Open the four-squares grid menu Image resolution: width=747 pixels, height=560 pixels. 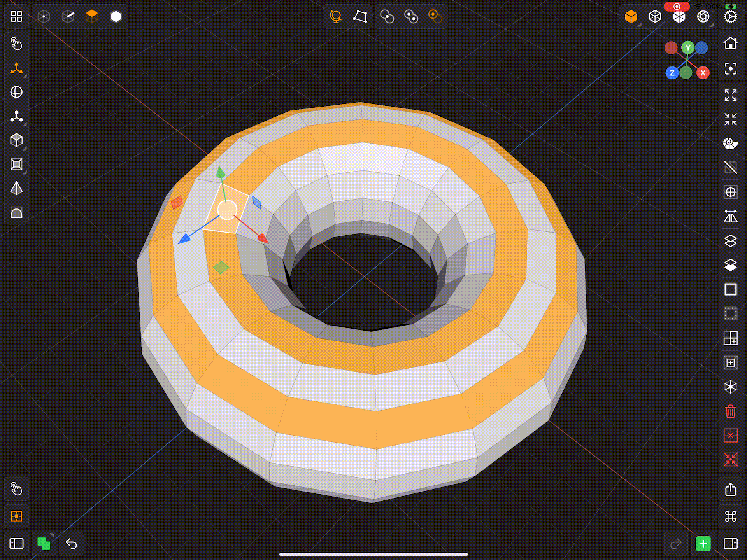point(16,16)
